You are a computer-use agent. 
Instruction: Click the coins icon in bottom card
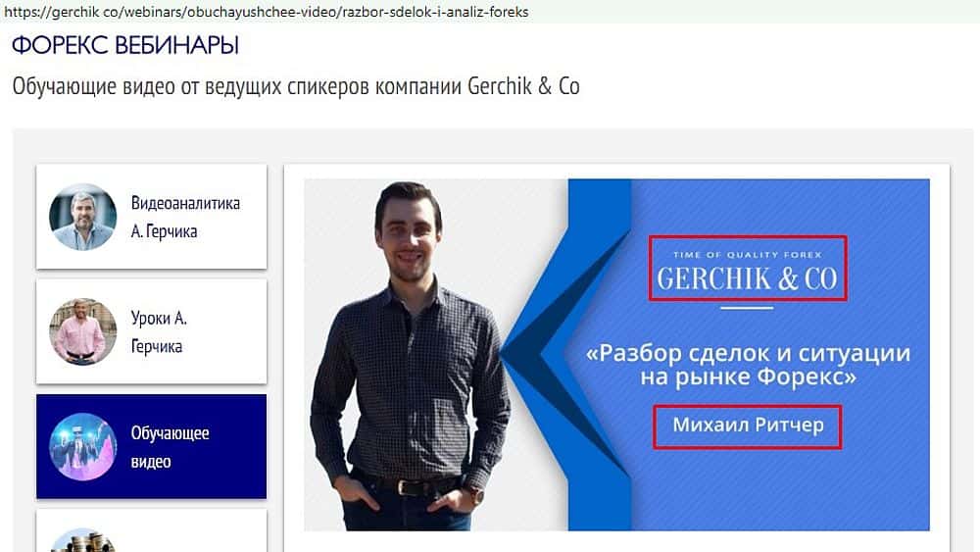[x=82, y=540]
